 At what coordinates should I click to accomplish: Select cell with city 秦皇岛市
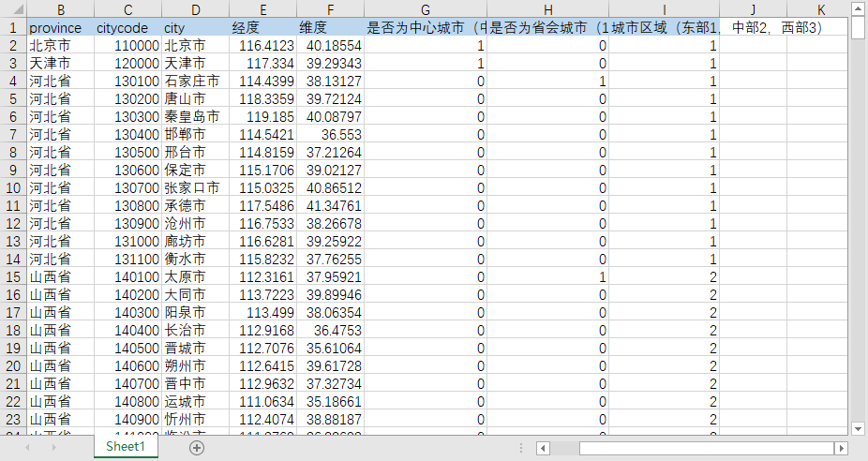pos(195,117)
